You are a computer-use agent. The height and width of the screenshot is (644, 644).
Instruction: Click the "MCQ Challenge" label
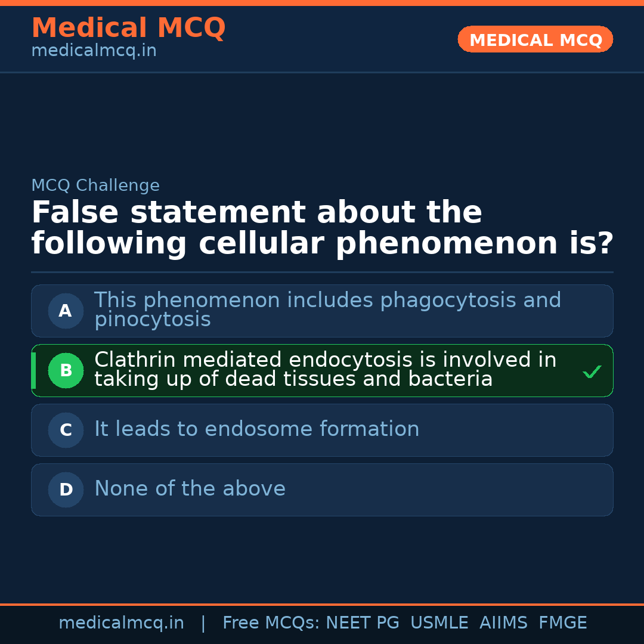[x=95, y=185]
